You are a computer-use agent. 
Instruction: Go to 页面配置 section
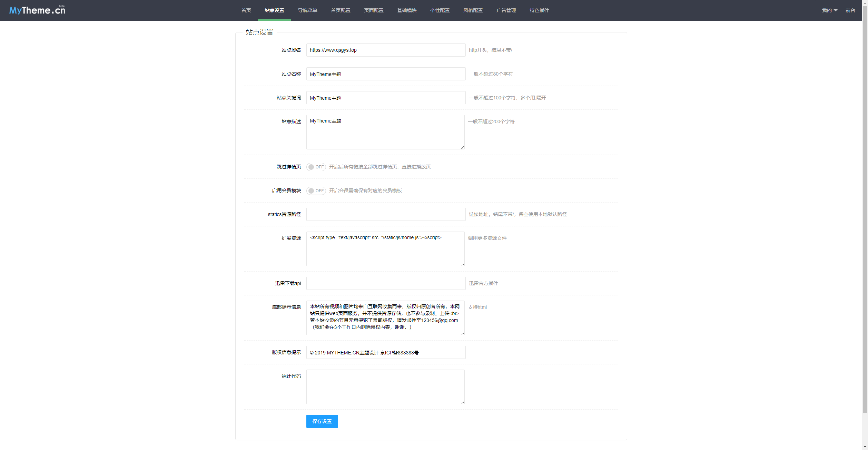point(374,10)
